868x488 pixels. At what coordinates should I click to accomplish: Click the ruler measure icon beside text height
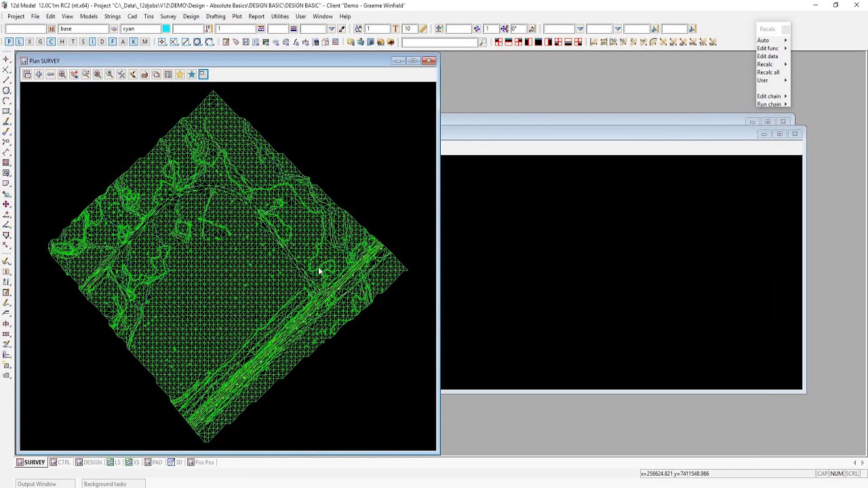(x=423, y=28)
